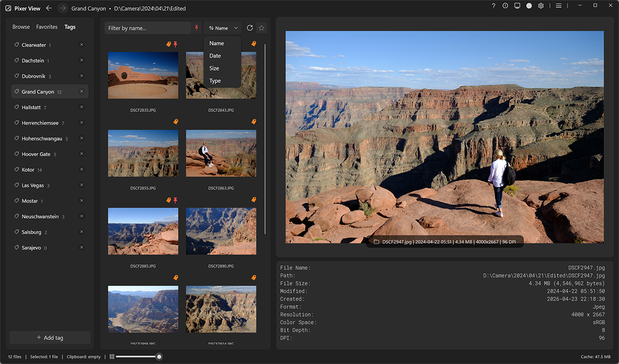Viewport: 619px width, 364px height.
Task: Switch to the Favorites tab
Action: [x=46, y=27]
